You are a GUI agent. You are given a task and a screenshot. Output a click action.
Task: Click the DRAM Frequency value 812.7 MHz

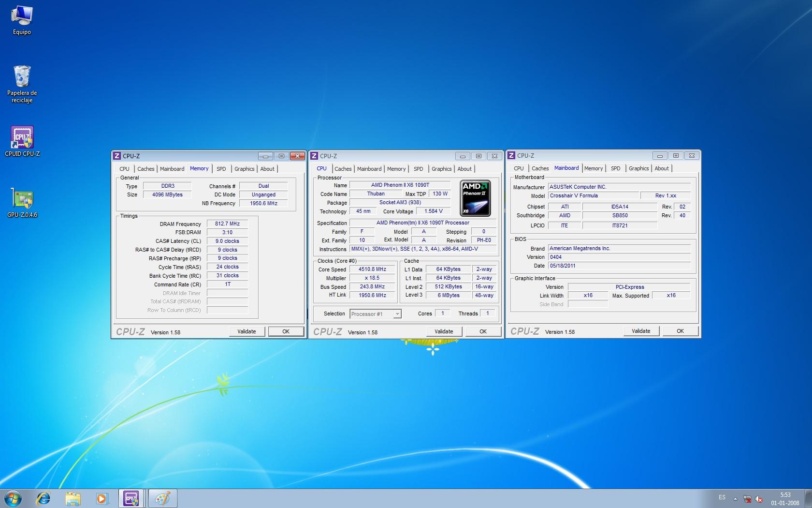coord(227,224)
